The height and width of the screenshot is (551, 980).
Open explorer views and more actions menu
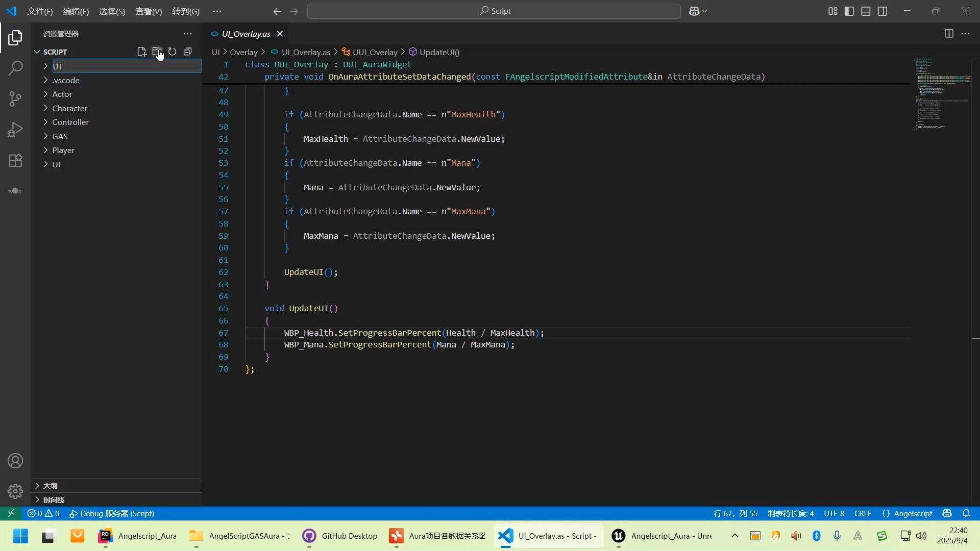188,34
